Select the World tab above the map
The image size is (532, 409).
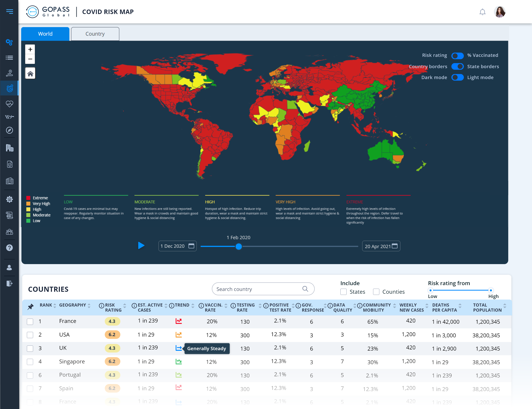(x=45, y=33)
